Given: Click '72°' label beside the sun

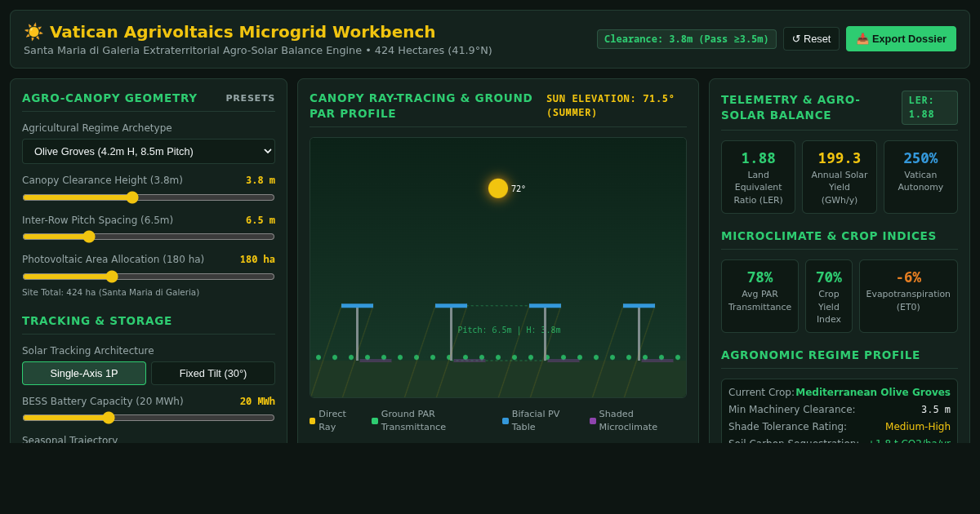Looking at the screenshot, I should pos(518,189).
